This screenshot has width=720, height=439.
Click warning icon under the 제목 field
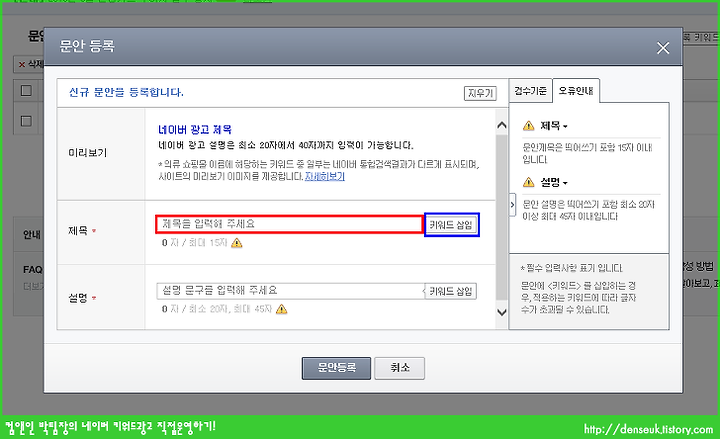tap(236, 243)
